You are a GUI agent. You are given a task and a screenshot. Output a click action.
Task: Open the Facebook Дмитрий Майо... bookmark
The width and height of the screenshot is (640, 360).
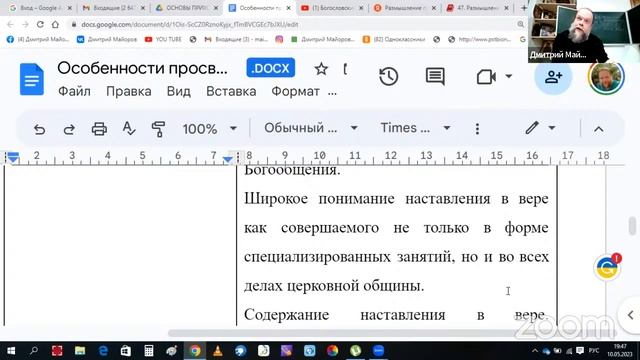coord(38,39)
